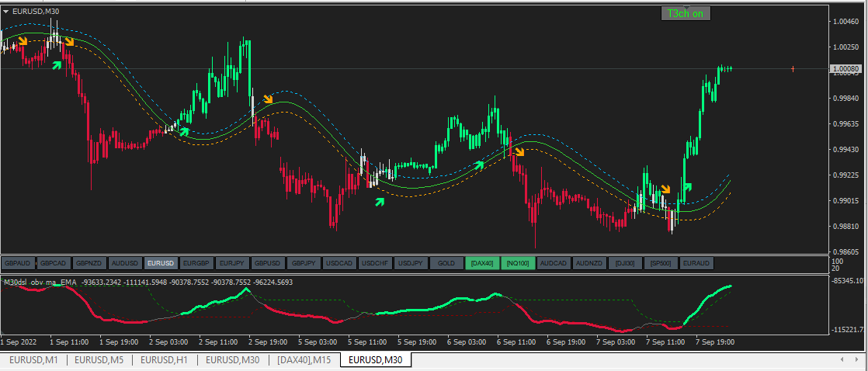Image resolution: width=868 pixels, height=371 pixels.
Task: Toggle the T3ch on button
Action: (686, 14)
